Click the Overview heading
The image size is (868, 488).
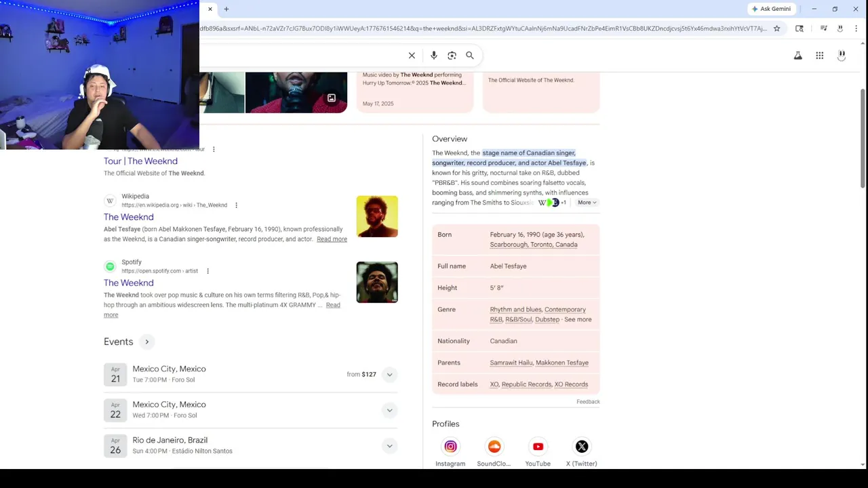tap(450, 139)
